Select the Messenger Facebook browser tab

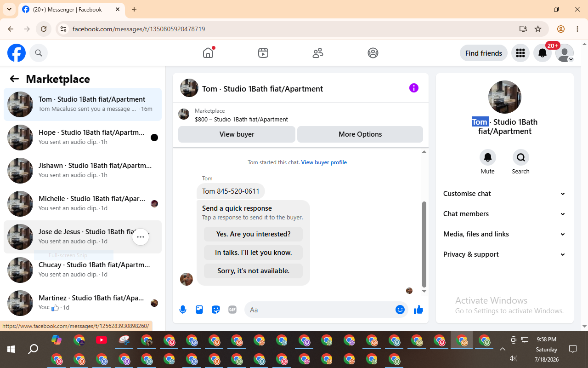click(71, 9)
